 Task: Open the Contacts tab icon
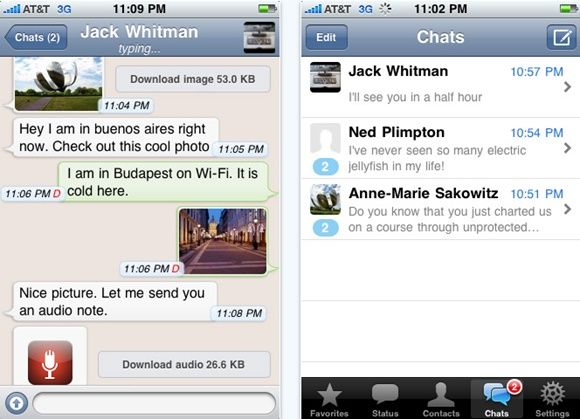[x=441, y=400]
